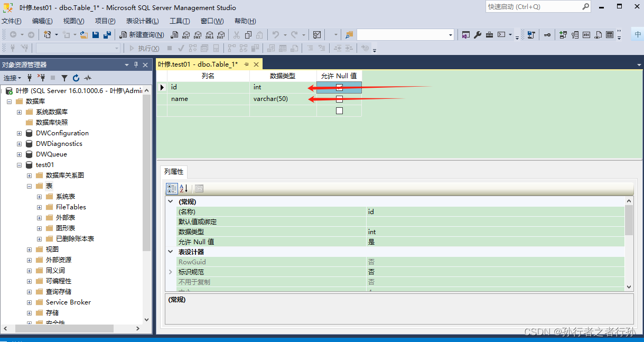644x342 pixels.
Task: Refresh the Object Explorer tree
Action: tap(76, 78)
